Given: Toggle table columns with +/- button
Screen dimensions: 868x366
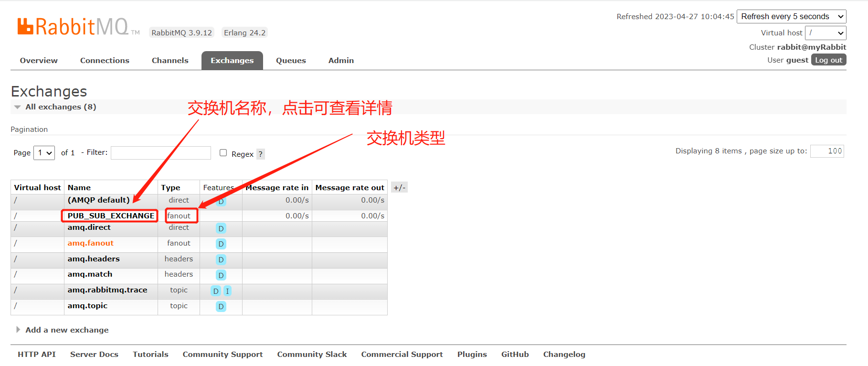Looking at the screenshot, I should [x=399, y=188].
